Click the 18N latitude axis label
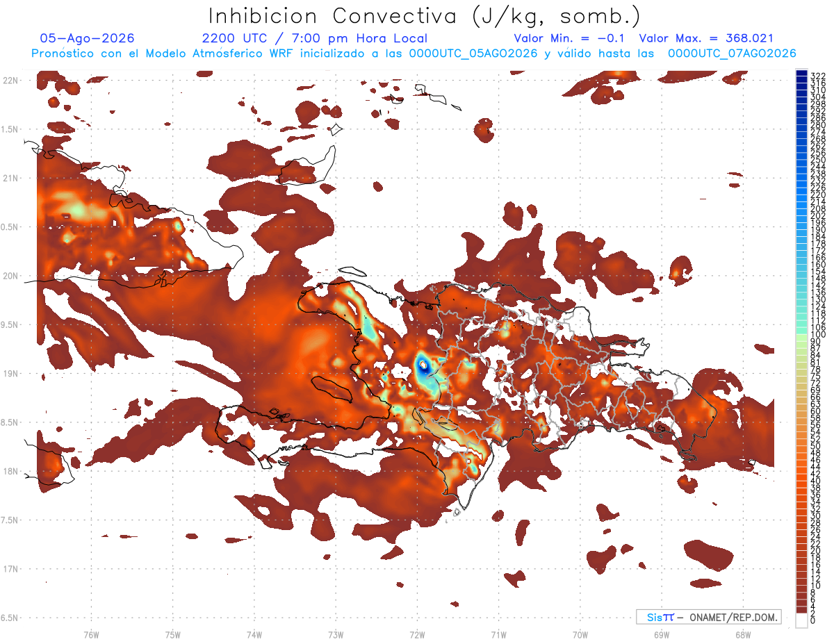Screen dimensions: 834x644 click(10, 471)
